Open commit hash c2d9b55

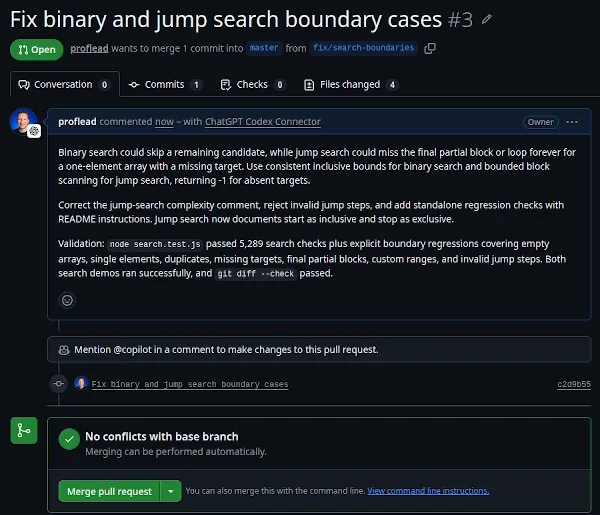pyautogui.click(x=574, y=384)
